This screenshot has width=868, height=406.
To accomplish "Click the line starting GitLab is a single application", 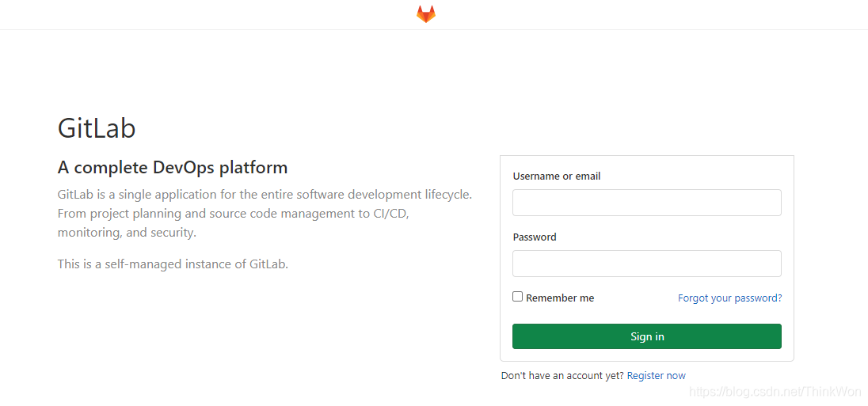I will 265,195.
